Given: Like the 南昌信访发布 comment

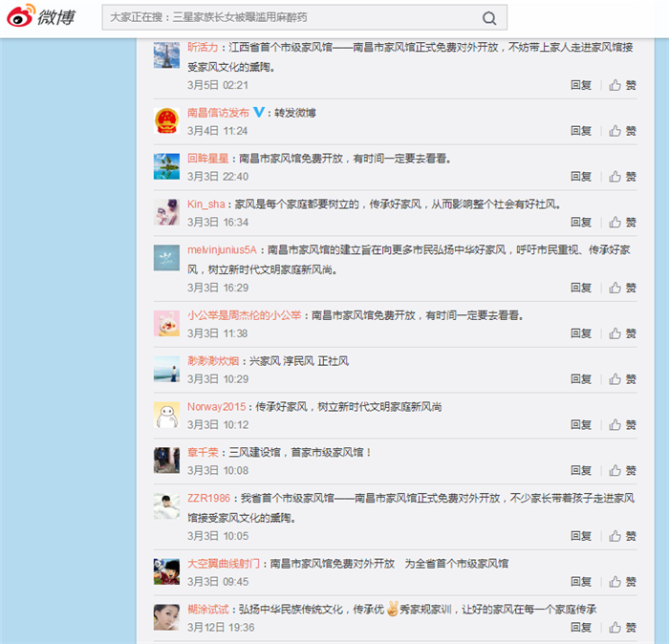Looking at the screenshot, I should [x=623, y=131].
